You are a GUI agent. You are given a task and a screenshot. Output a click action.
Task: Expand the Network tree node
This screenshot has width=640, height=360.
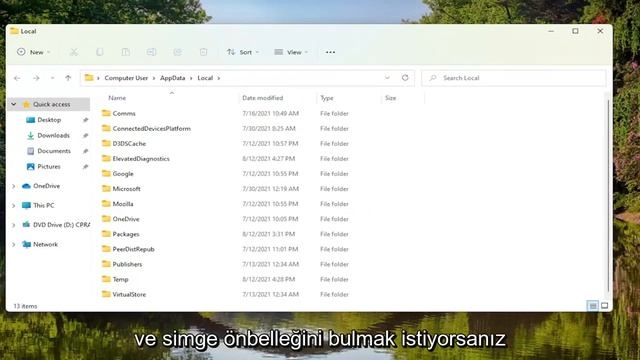pos(13,244)
